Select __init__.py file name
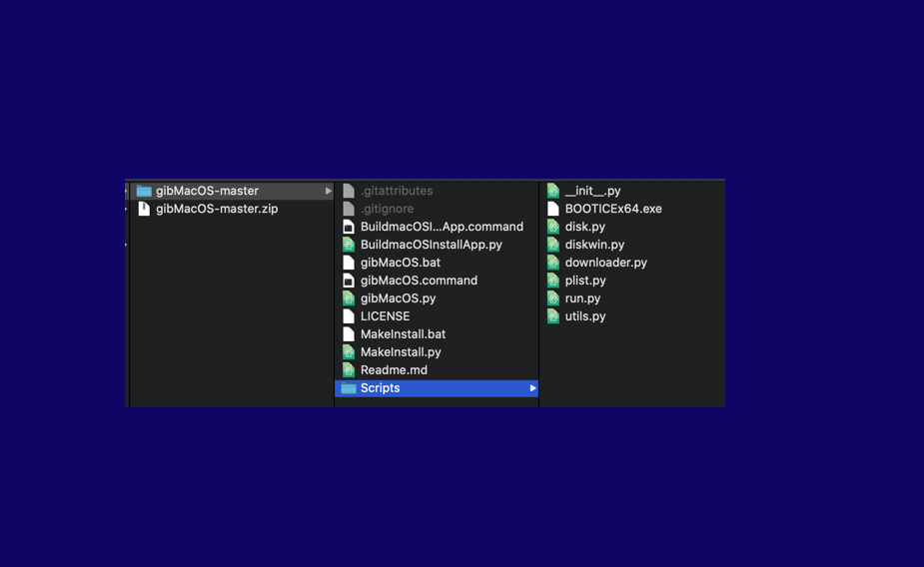Viewport: 924px width, 567px height. point(592,191)
